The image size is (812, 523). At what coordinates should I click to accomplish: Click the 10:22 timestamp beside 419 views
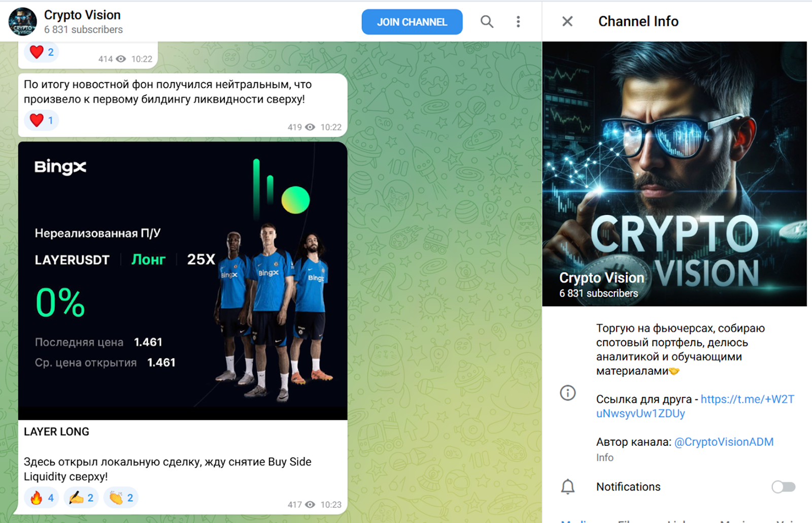pyautogui.click(x=331, y=127)
